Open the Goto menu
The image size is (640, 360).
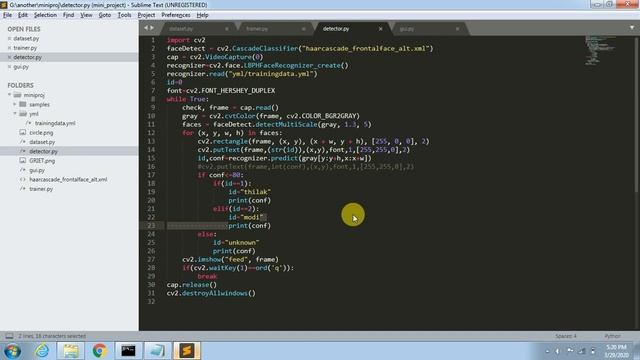point(105,15)
